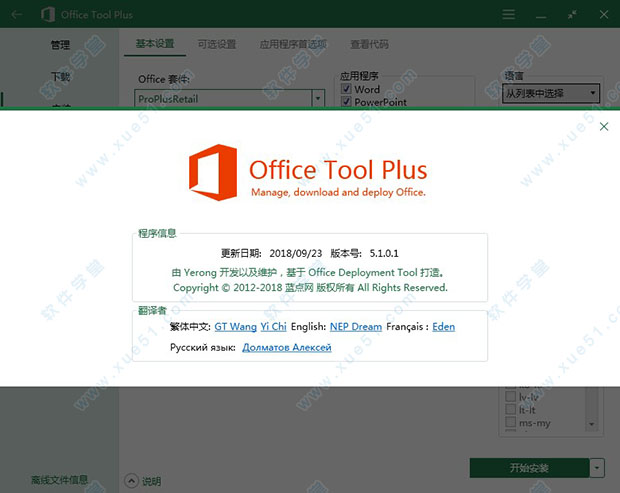The height and width of the screenshot is (493, 620).
Task: Open the Eden French translator link
Action: tap(444, 327)
